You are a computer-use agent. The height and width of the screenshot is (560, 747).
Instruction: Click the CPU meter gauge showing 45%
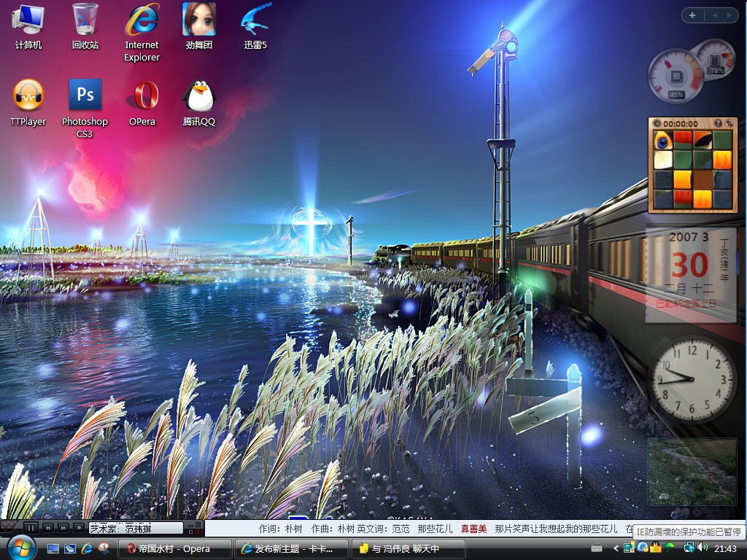click(x=675, y=76)
